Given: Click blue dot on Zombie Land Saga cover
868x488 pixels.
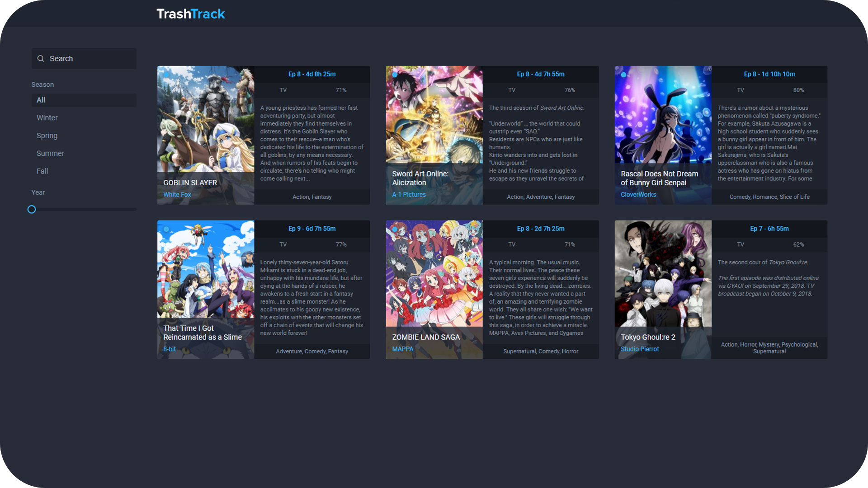Looking at the screenshot, I should point(395,229).
